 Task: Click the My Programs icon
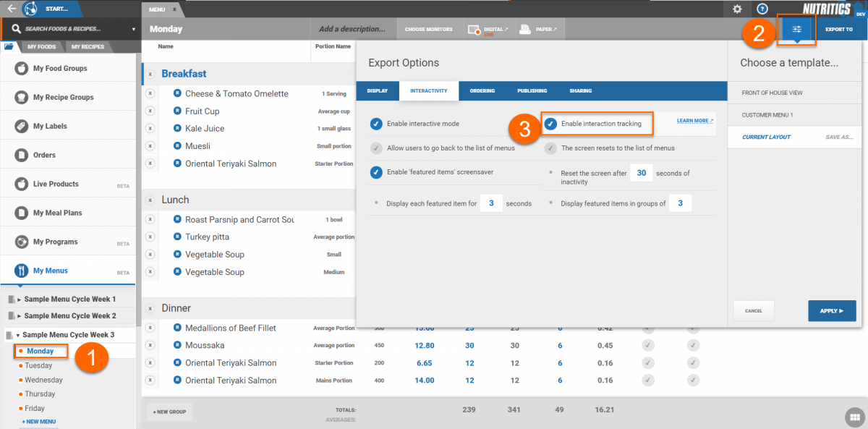click(22, 242)
